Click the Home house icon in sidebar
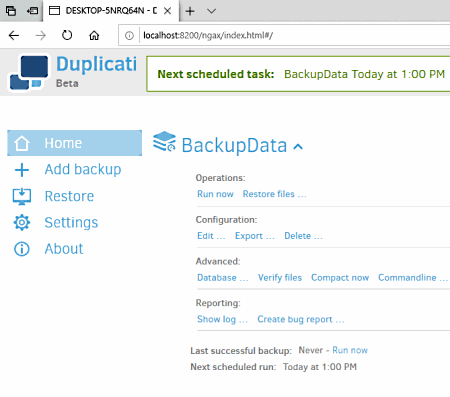 [22, 143]
